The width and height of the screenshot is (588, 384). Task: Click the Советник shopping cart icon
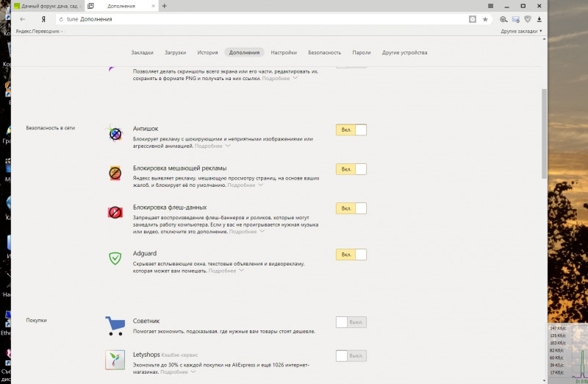pos(115,325)
